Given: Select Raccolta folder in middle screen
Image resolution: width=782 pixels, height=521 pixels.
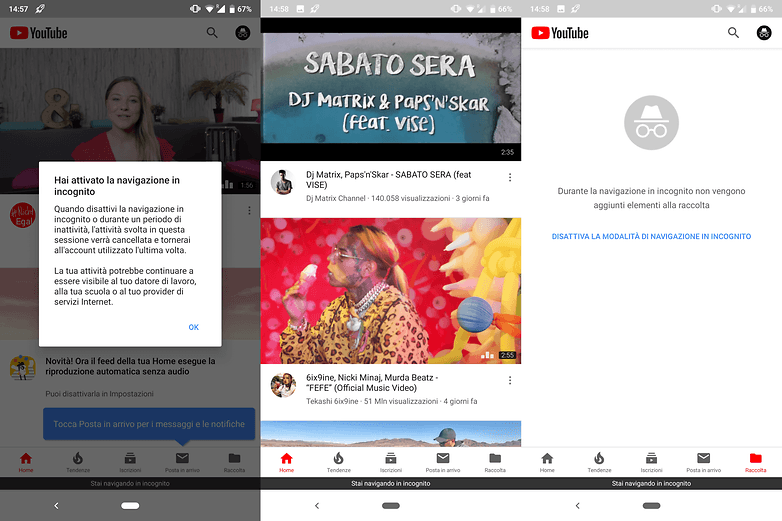Looking at the screenshot, I should pos(495,458).
